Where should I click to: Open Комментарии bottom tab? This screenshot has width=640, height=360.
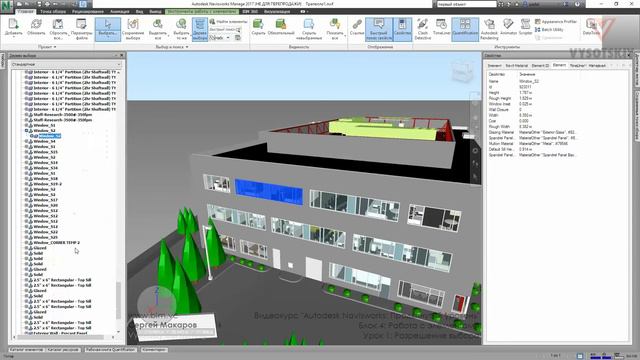tap(154, 350)
